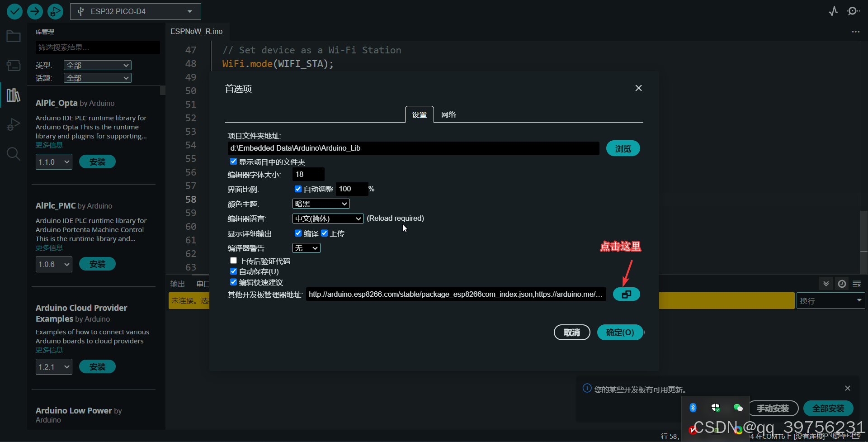Open additional board URLs editor icon
The height and width of the screenshot is (442, 868).
point(626,294)
